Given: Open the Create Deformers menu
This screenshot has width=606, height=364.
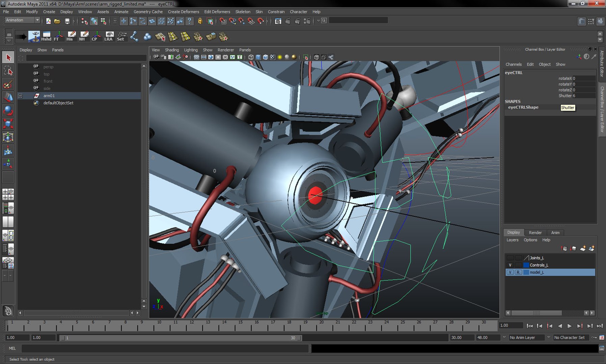Looking at the screenshot, I should tap(184, 11).
